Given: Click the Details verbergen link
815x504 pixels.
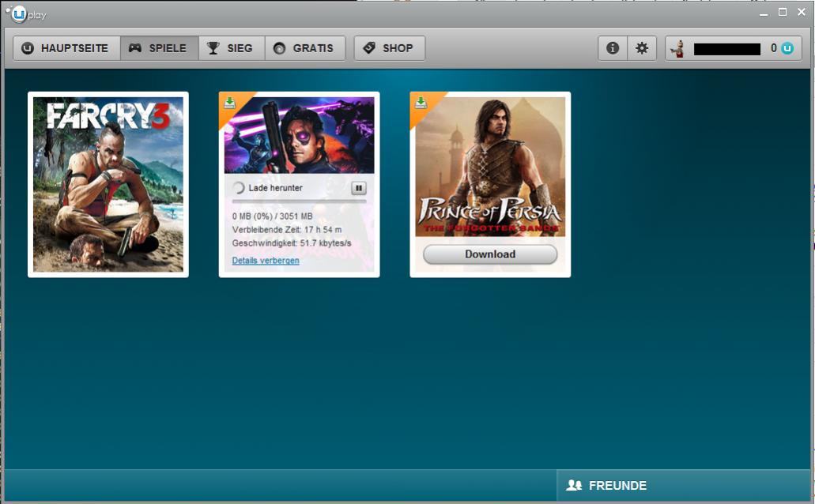Looking at the screenshot, I should coord(266,261).
